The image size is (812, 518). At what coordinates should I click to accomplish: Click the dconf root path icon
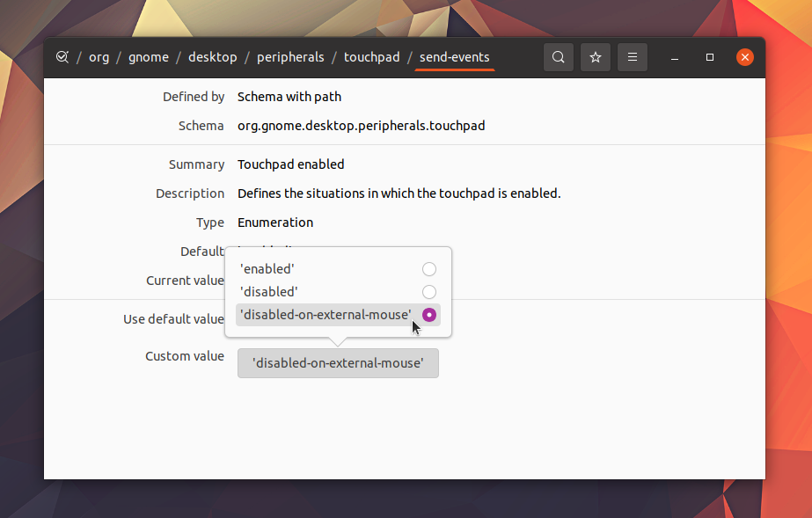tap(62, 57)
